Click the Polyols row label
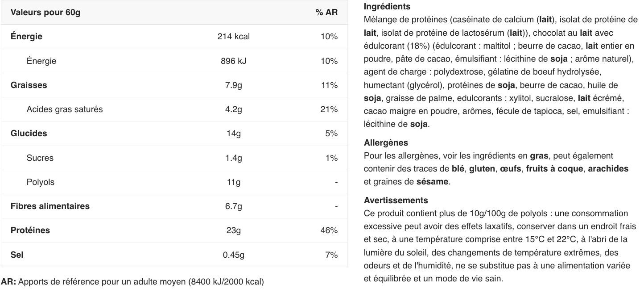644x293 pixels. [x=40, y=182]
